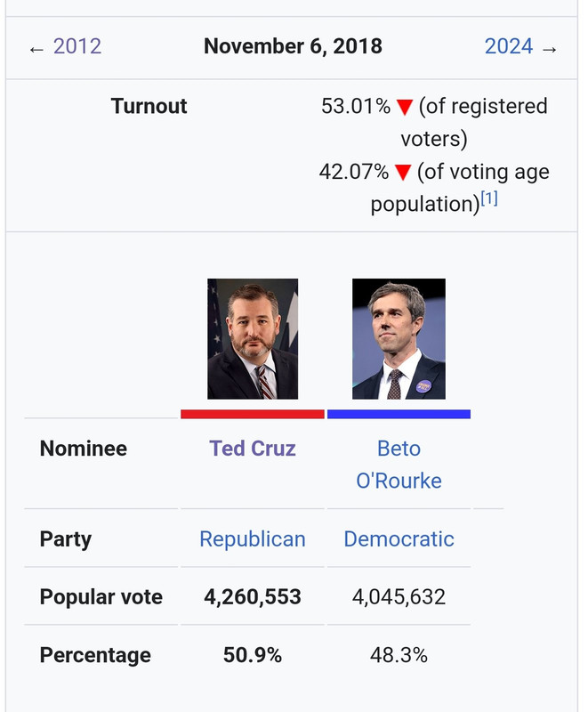588x712 pixels.
Task: Open the Beto O'Rourke nominee link
Action: [x=399, y=465]
